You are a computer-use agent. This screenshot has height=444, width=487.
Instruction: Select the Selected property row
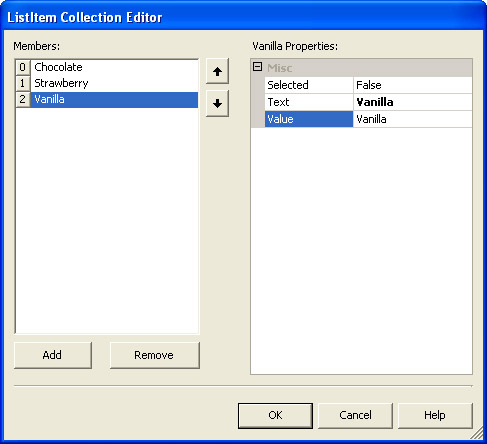[x=368, y=85]
